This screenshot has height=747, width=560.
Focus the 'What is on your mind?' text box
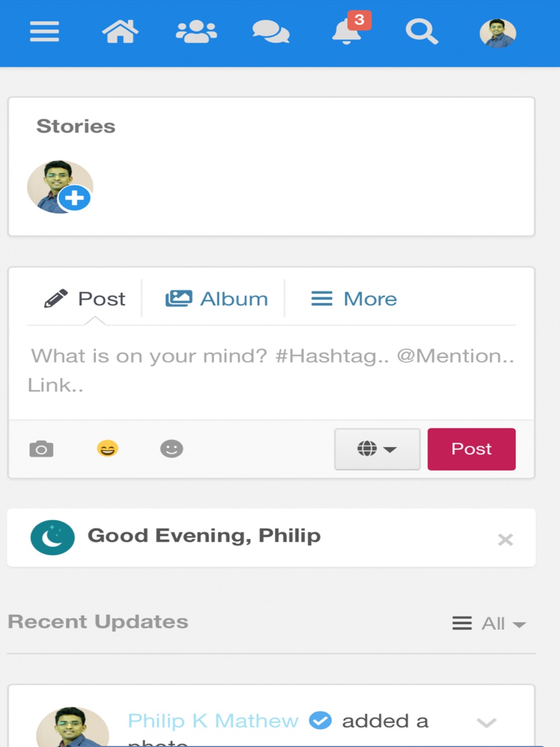271,371
